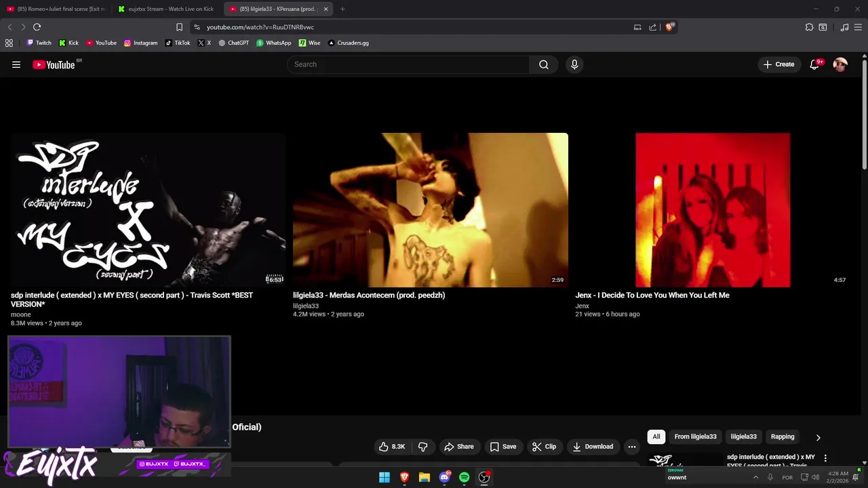This screenshot has height=488, width=868.
Task: Open Jenx I Decide To Love You thumbnail
Action: [713, 210]
